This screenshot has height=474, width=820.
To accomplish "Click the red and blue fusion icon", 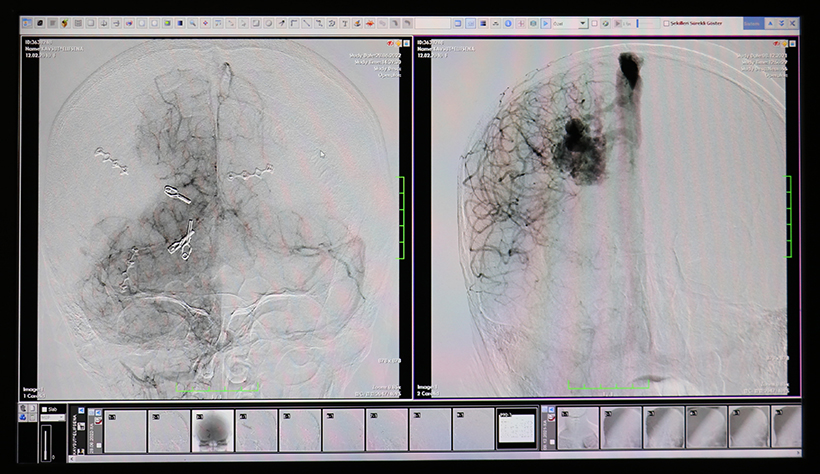I will point(129,24).
